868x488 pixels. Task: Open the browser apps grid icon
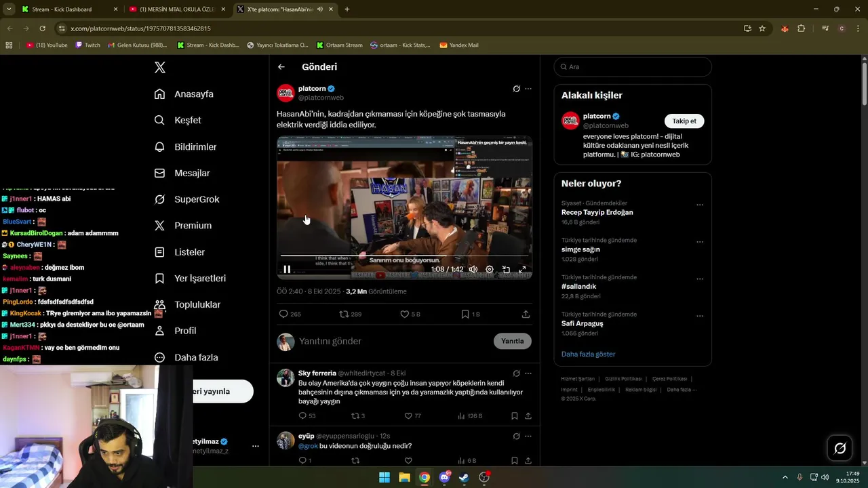pos(9,45)
